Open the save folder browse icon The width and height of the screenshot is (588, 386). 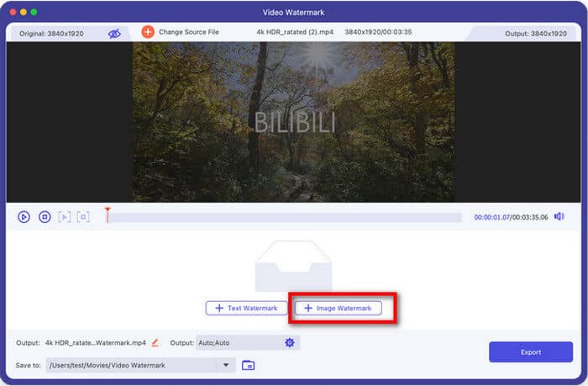(x=249, y=365)
